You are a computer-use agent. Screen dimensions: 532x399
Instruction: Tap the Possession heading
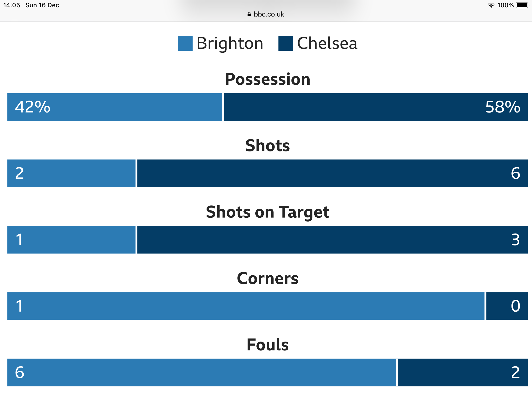(x=268, y=79)
